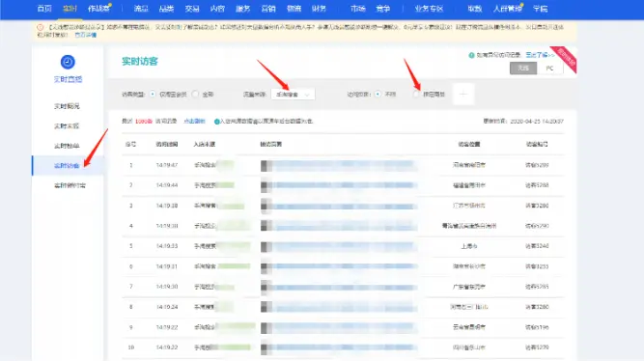Switch to the PC tab
Screen dimensions: 644x361
click(x=549, y=69)
